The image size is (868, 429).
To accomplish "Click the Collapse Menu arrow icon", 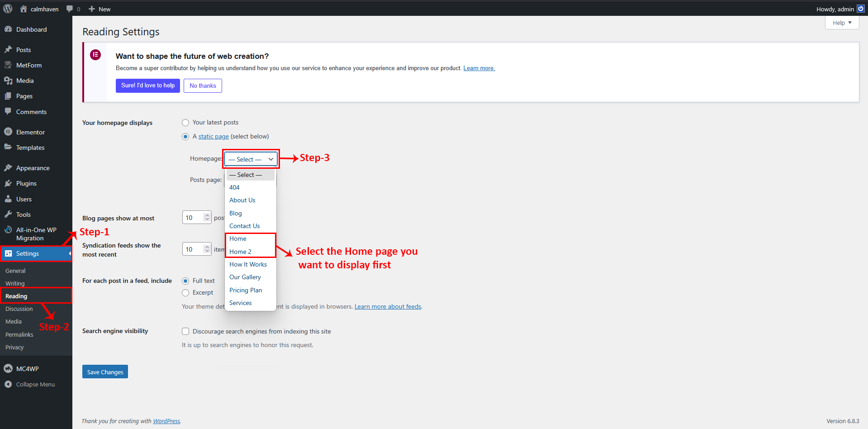I will (8, 384).
